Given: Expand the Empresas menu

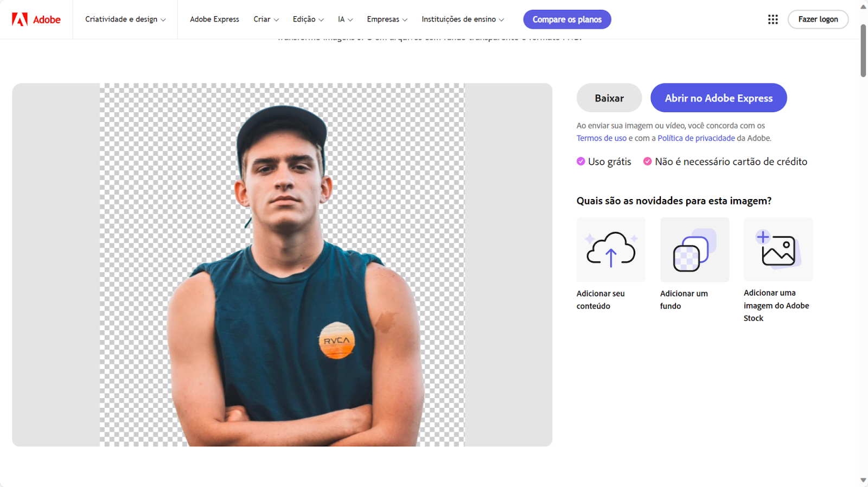Looking at the screenshot, I should click(387, 20).
